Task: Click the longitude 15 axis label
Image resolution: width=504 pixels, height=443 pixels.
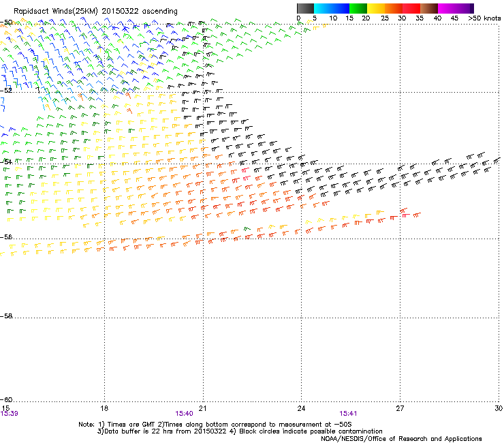Action: click(x=5, y=408)
